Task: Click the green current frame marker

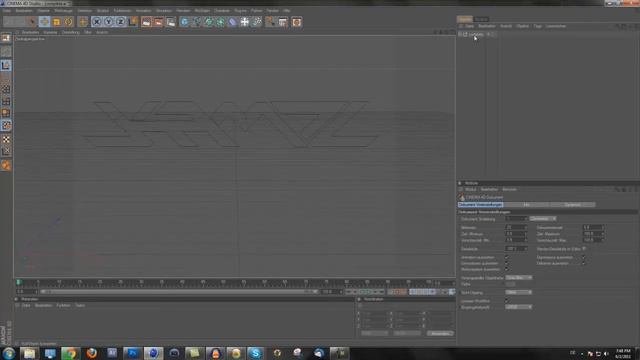Action: point(18,282)
